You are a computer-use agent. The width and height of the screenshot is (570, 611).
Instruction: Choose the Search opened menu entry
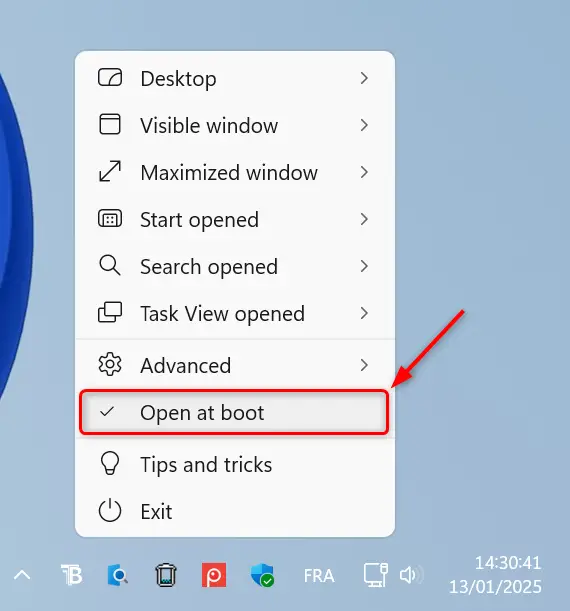tap(235, 267)
